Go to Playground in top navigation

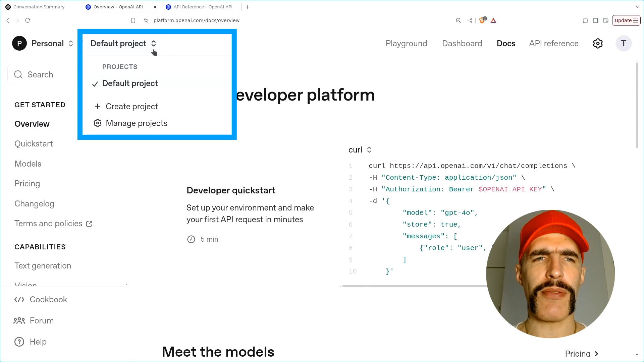[406, 44]
